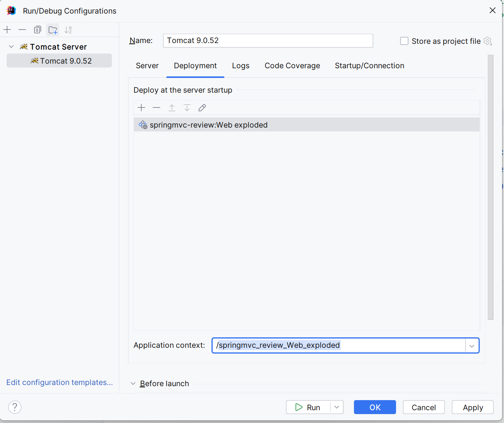Click the IntelliJ logo in title bar
Image resolution: width=504 pixels, height=423 pixels.
point(11,10)
